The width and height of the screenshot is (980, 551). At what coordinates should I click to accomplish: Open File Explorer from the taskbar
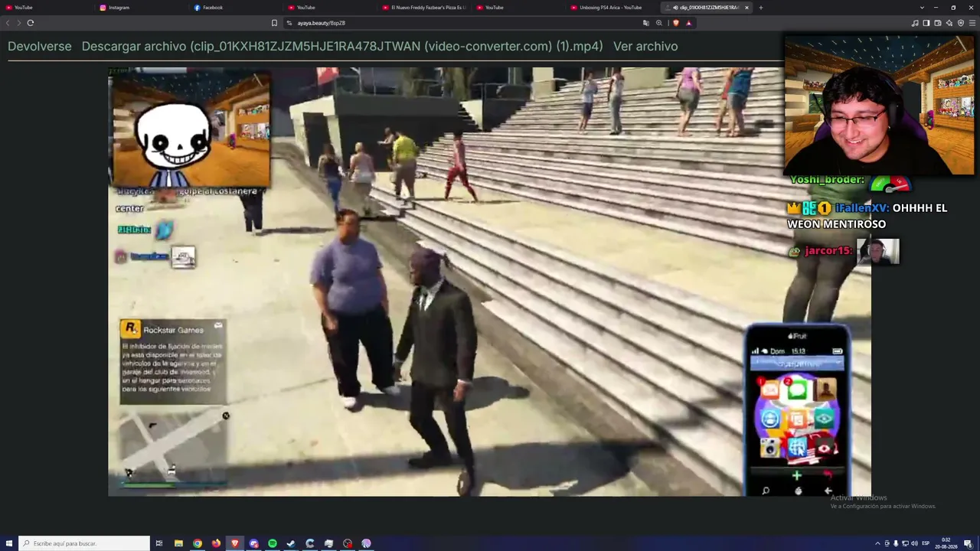pyautogui.click(x=178, y=543)
